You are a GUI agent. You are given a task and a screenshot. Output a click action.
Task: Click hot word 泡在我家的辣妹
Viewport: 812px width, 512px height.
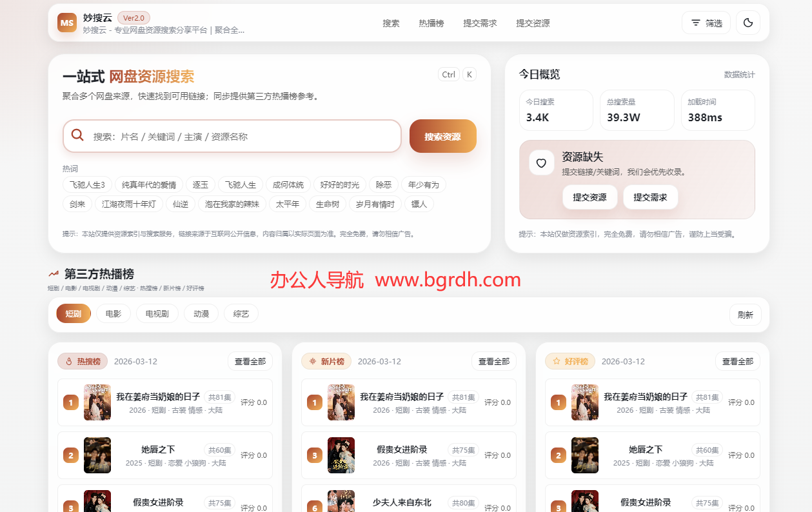(x=232, y=204)
